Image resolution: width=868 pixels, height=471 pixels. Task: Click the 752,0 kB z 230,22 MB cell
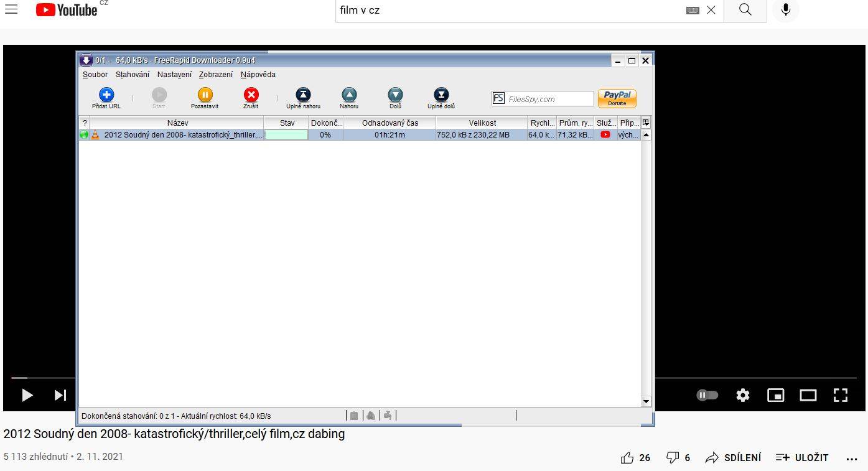click(x=482, y=134)
